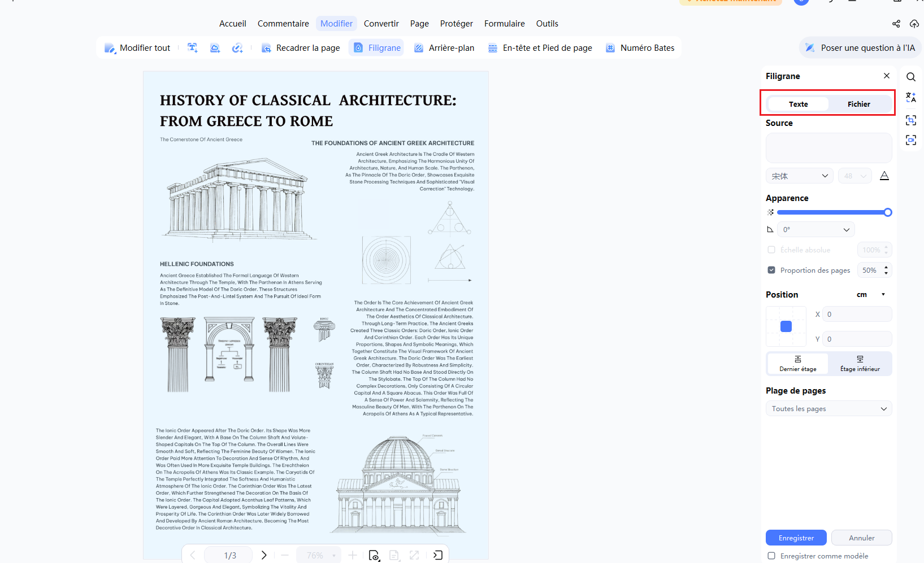Viewport: 924px width, 563px height.
Task: Go to next page arrow
Action: pyautogui.click(x=264, y=555)
